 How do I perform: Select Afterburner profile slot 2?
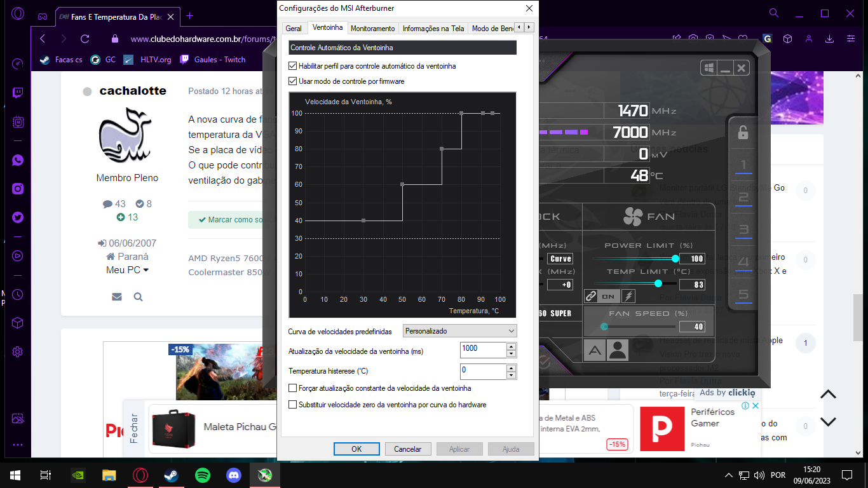tap(743, 198)
